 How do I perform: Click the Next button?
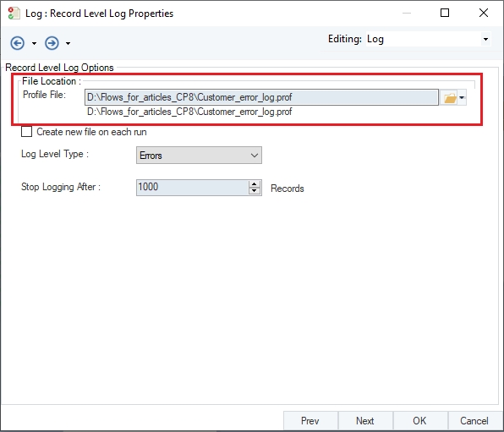point(365,421)
